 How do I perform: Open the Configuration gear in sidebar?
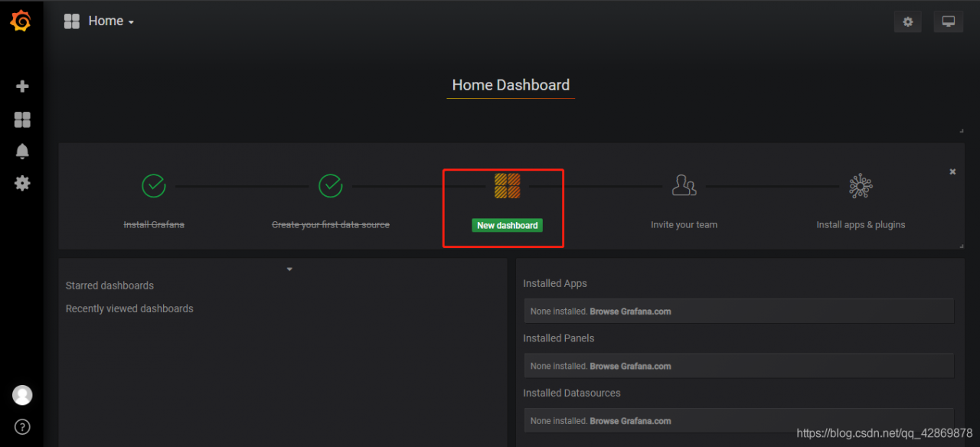pyautogui.click(x=22, y=184)
